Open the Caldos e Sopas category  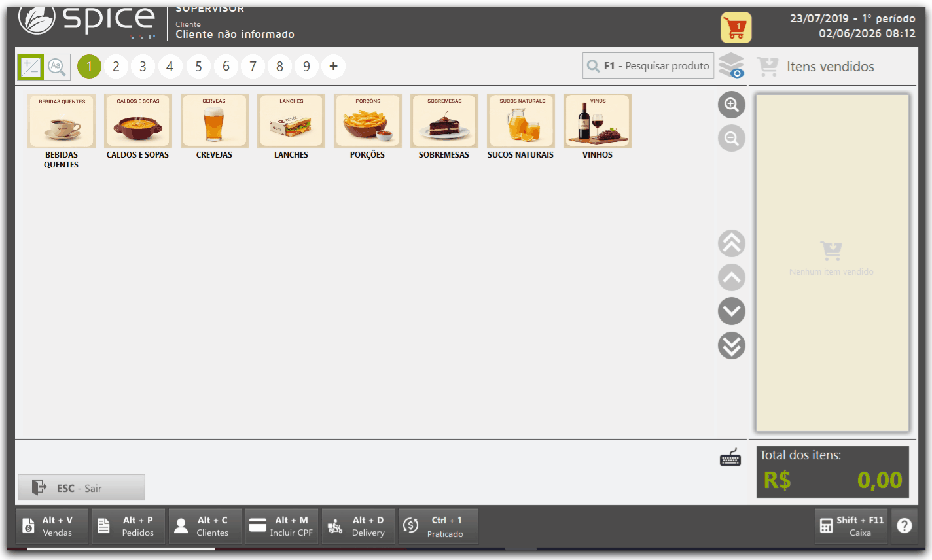138,127
